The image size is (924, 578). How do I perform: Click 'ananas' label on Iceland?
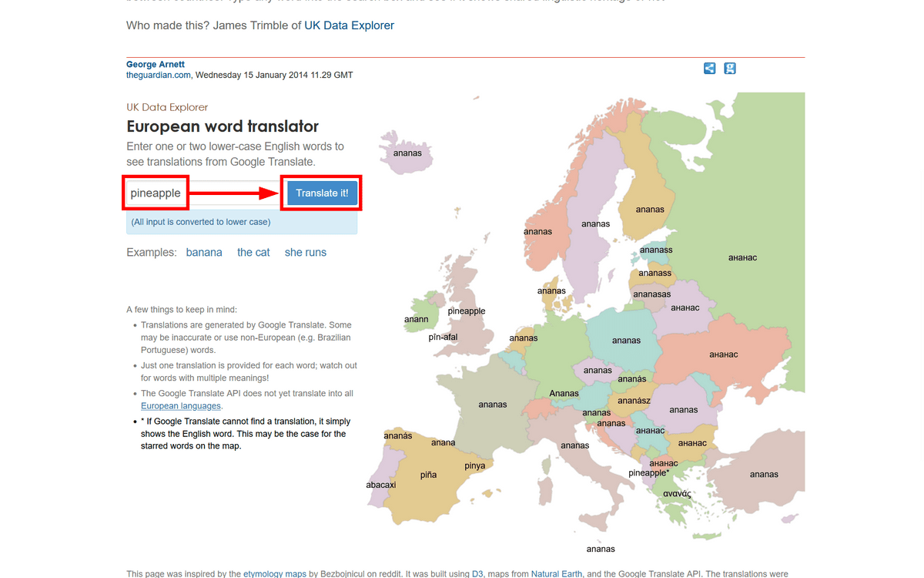407,153
